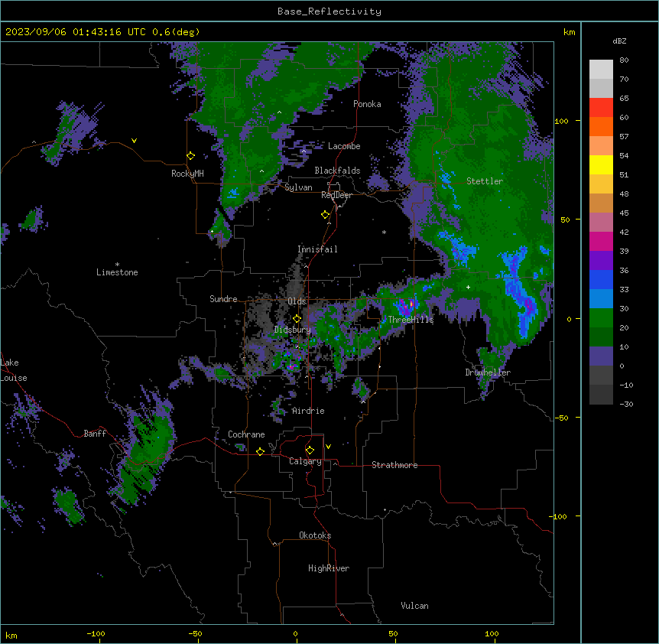This screenshot has height=644, width=659.
Task: Click the bright green 20-30 dBZ swatch
Action: point(601,318)
